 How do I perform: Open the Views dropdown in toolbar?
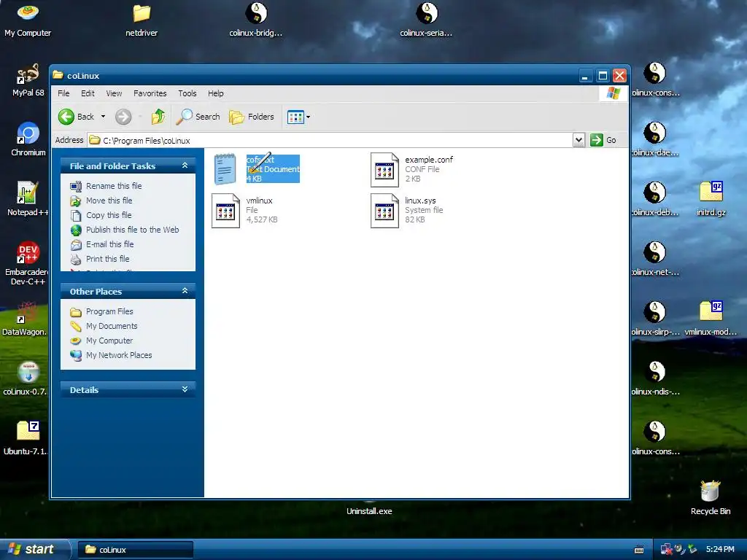(298, 117)
